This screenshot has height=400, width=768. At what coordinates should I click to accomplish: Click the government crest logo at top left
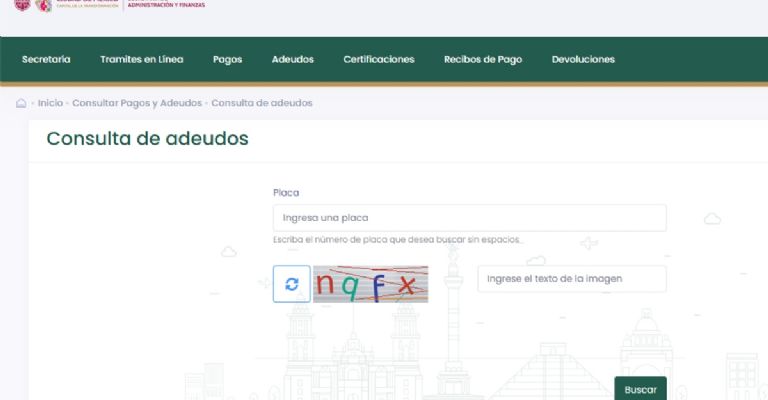(22, 5)
